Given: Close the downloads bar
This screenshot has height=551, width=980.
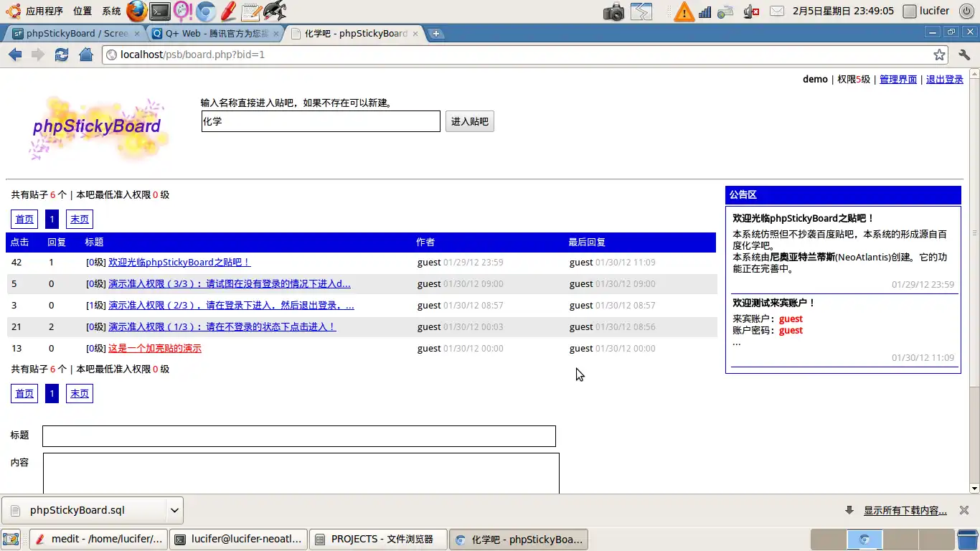Looking at the screenshot, I should pyautogui.click(x=963, y=510).
